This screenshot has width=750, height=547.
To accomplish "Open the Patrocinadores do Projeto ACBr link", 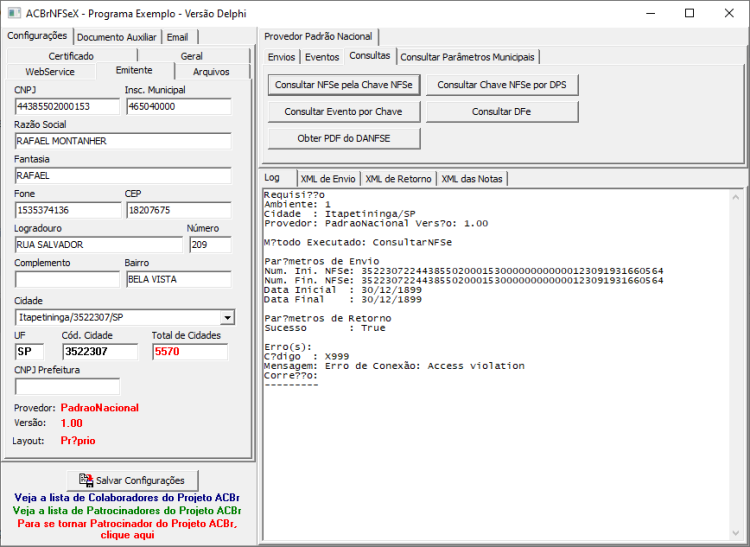I will (x=127, y=511).
